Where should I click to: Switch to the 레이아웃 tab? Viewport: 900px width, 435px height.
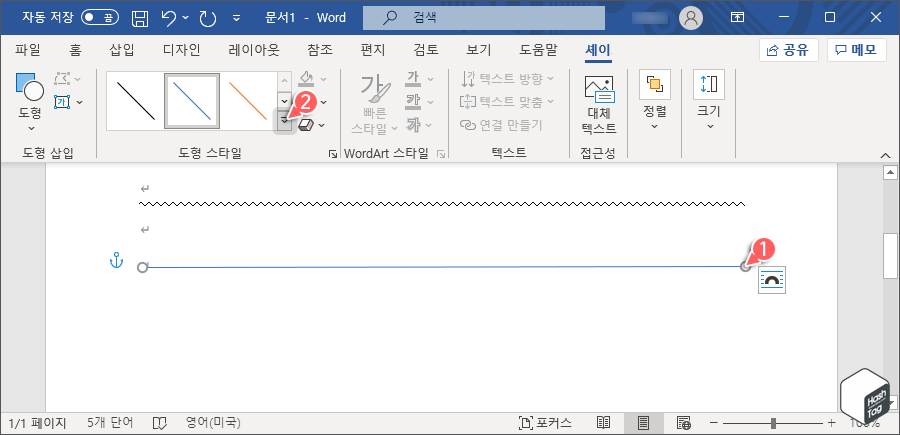[254, 50]
